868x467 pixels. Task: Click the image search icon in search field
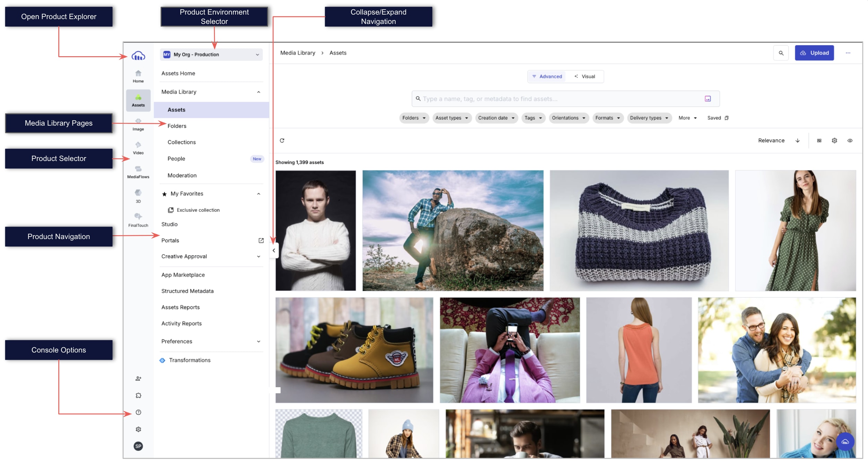click(708, 99)
